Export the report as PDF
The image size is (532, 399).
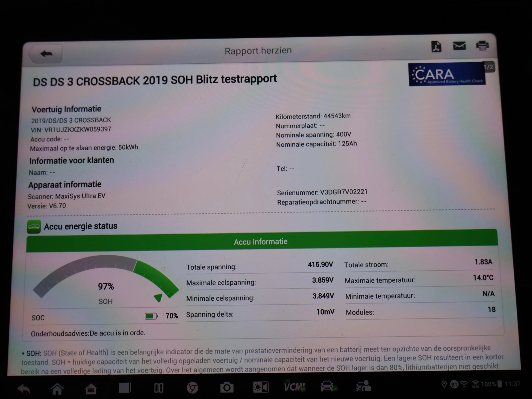click(436, 47)
